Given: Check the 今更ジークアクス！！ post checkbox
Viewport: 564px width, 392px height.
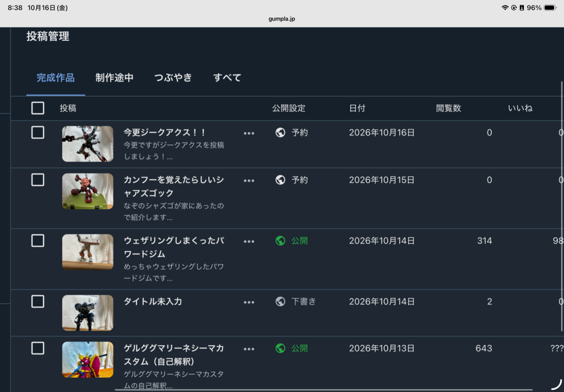Looking at the screenshot, I should click(38, 133).
